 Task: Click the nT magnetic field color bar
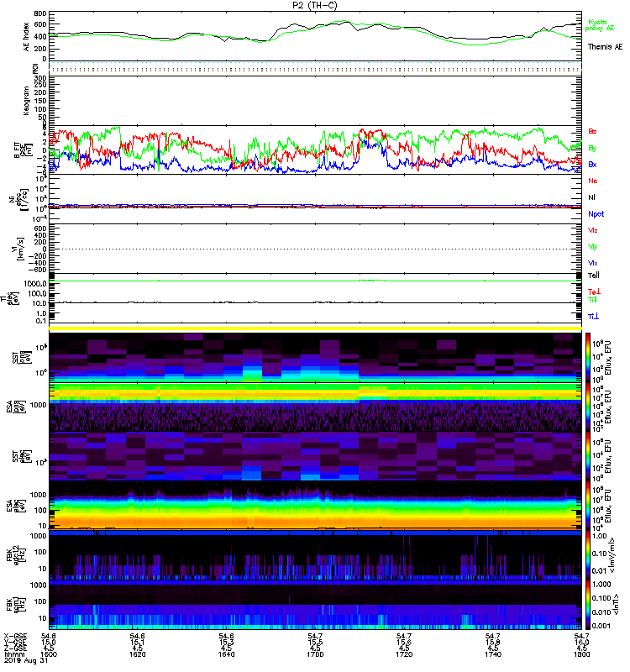[588, 605]
